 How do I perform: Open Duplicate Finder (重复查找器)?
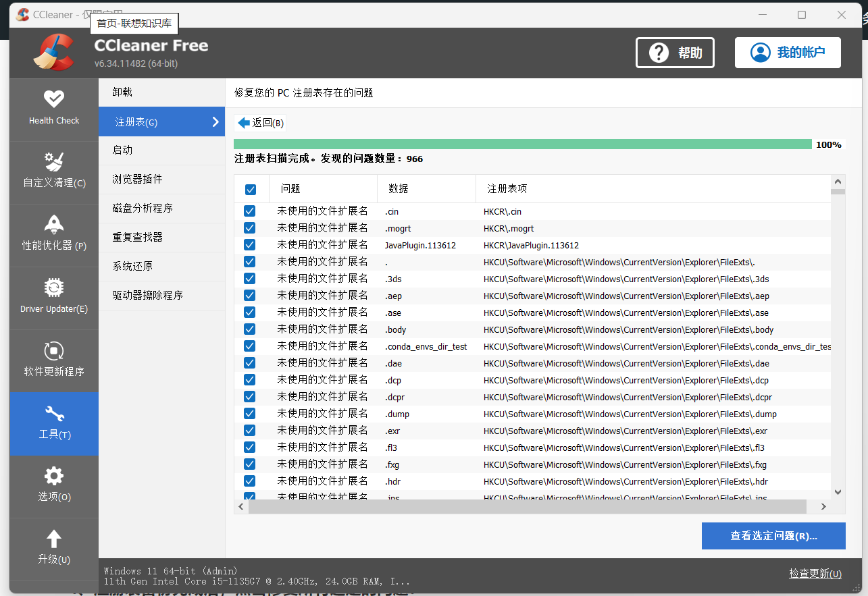click(x=161, y=238)
